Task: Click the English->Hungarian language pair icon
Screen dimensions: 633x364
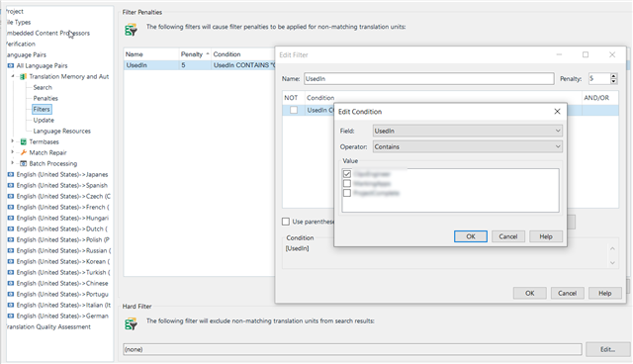Action: click(11, 218)
